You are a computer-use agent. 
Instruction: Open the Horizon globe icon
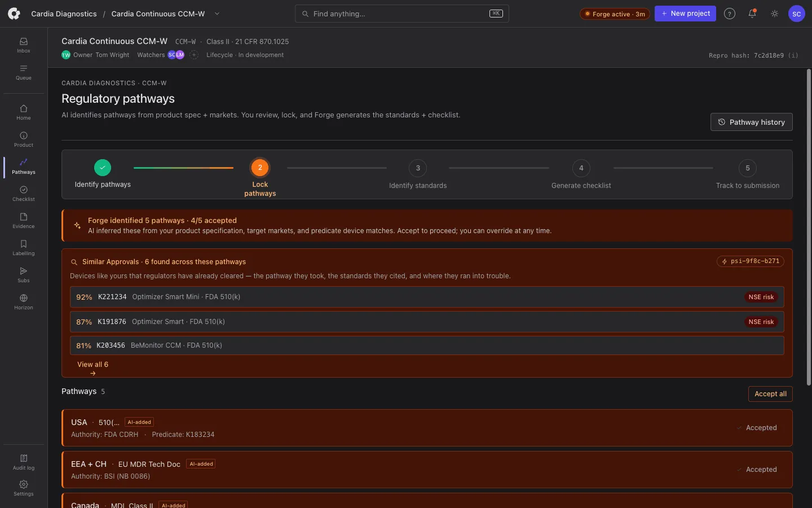coord(24,302)
